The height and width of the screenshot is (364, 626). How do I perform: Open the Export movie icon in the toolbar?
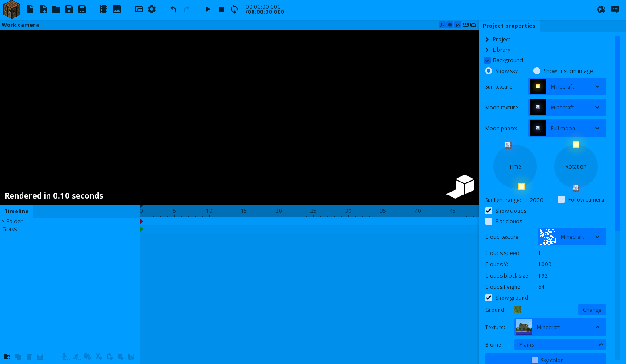(x=103, y=9)
